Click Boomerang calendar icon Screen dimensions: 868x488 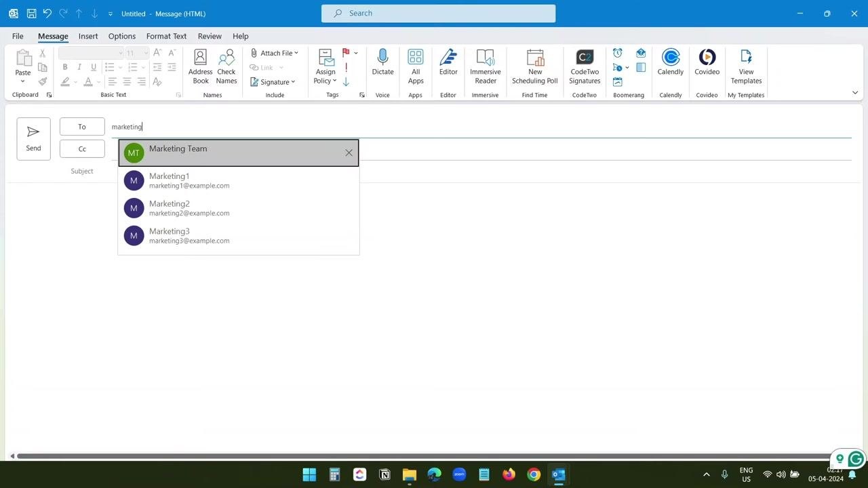tap(617, 82)
